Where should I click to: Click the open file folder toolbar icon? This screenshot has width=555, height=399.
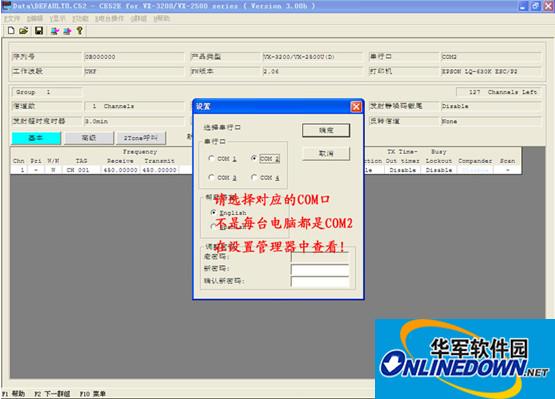24,31
